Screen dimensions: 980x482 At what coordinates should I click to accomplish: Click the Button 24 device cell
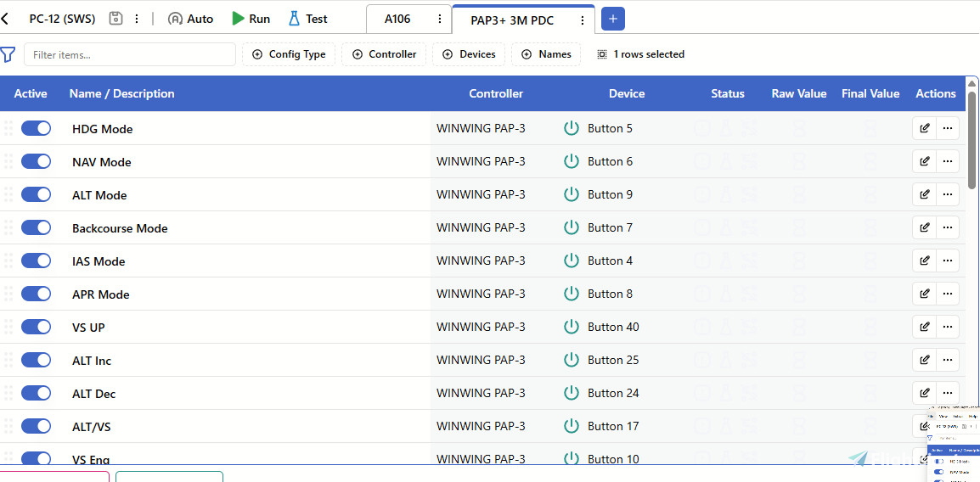(x=613, y=393)
